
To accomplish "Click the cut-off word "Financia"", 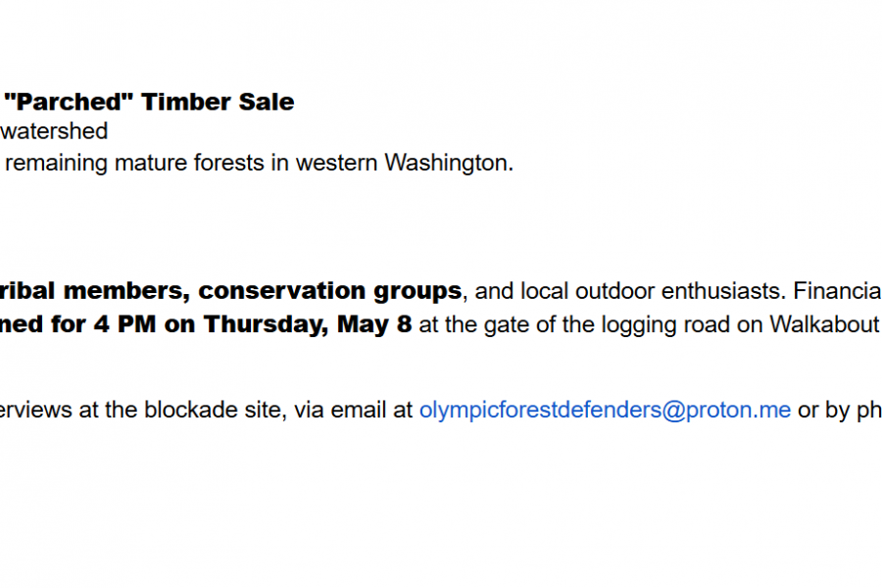I will (x=836, y=291).
